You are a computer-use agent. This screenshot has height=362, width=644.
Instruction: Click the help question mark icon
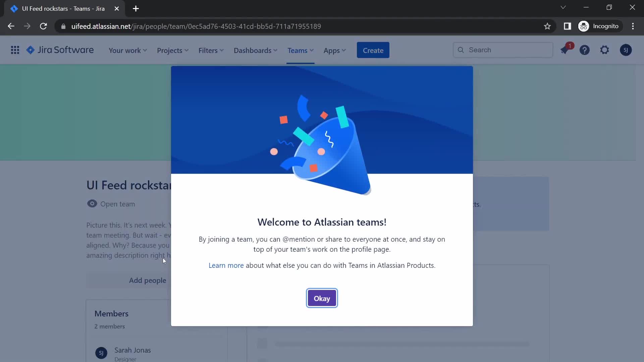tap(585, 50)
